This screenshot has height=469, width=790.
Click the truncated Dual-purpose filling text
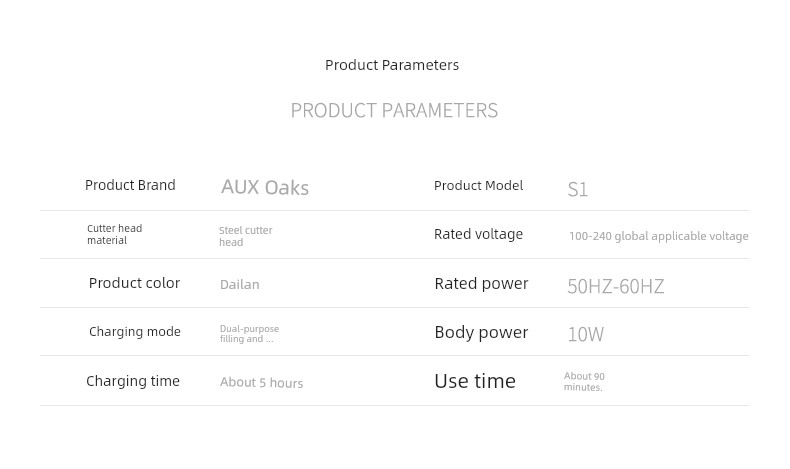coord(249,333)
